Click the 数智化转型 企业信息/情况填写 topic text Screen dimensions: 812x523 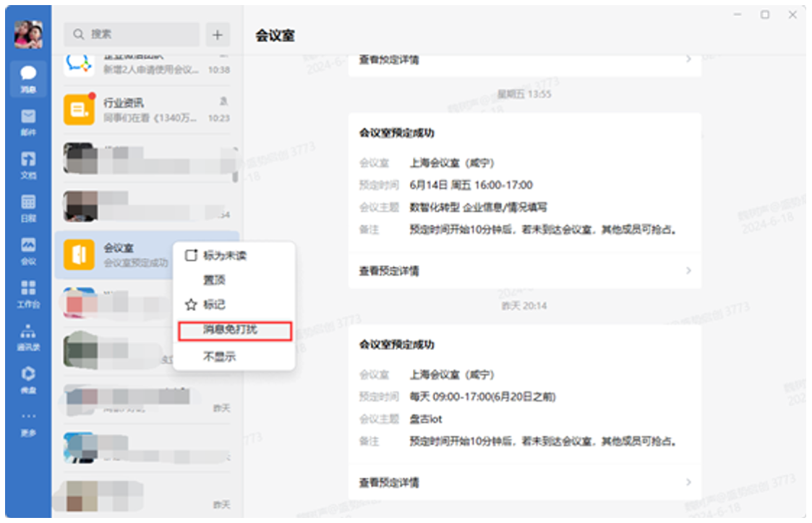click(x=478, y=208)
